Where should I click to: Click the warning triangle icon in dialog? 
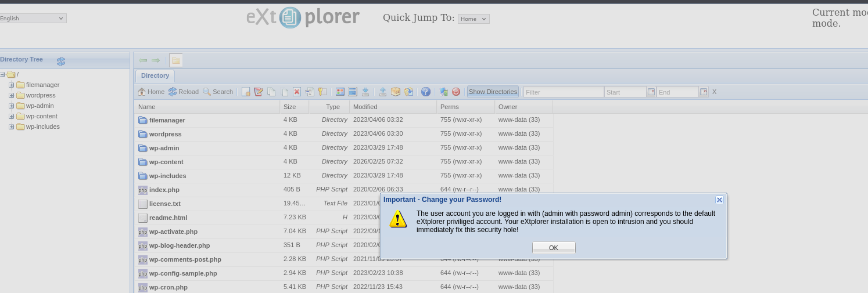point(398,219)
